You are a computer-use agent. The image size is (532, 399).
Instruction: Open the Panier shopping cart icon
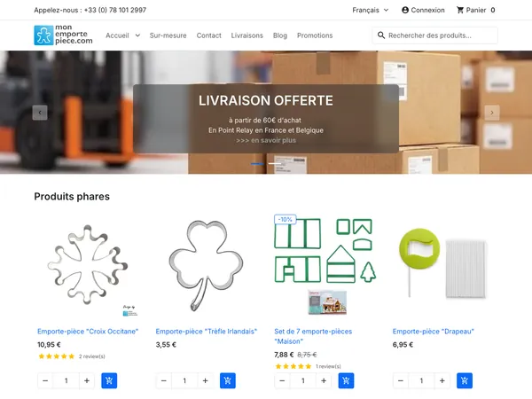459,10
